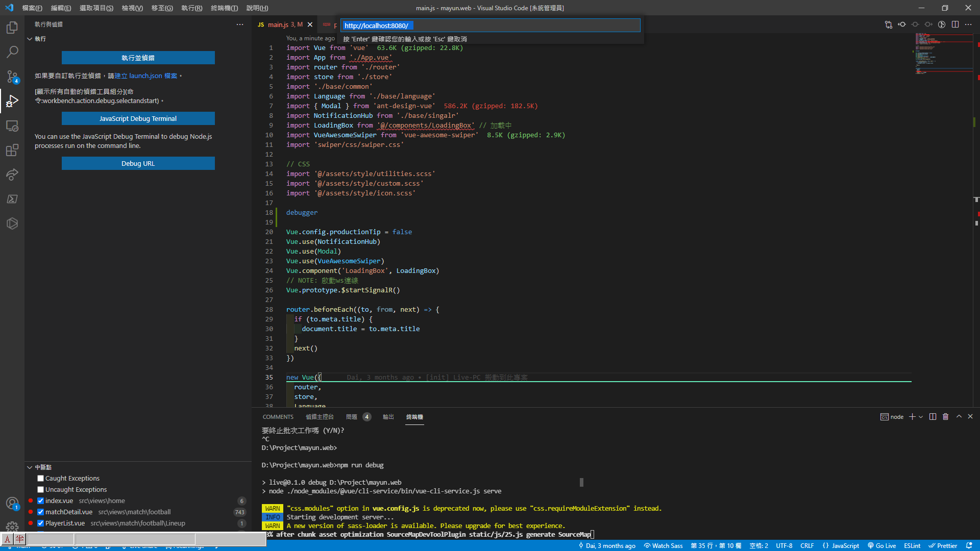Open Remote Explorer icon in activity bar
The height and width of the screenshot is (551, 980).
point(12,126)
